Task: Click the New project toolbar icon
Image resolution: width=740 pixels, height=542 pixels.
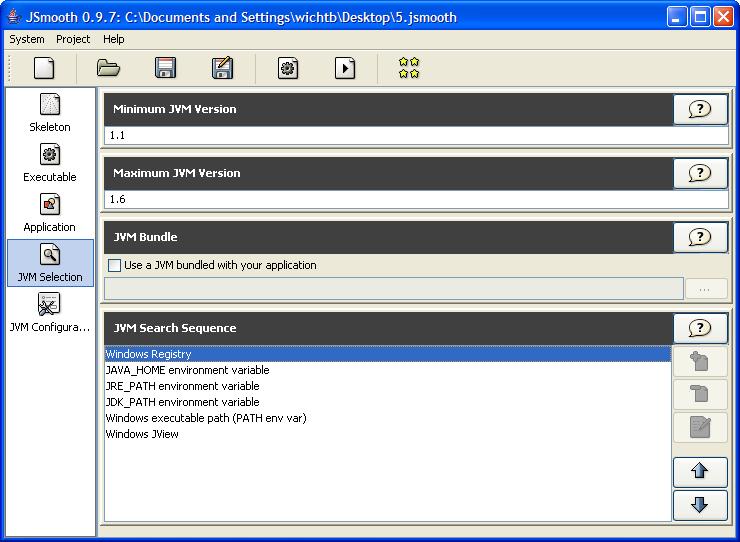Action: click(44, 68)
